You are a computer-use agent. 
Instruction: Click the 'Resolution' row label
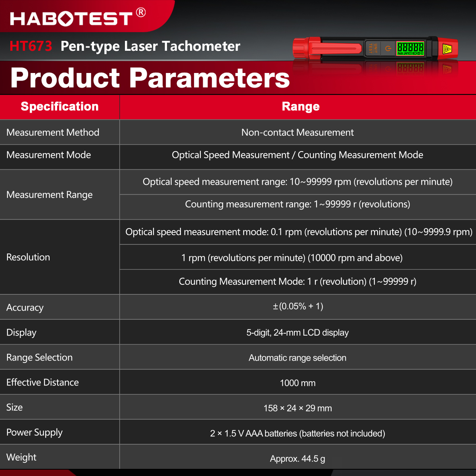(28, 257)
